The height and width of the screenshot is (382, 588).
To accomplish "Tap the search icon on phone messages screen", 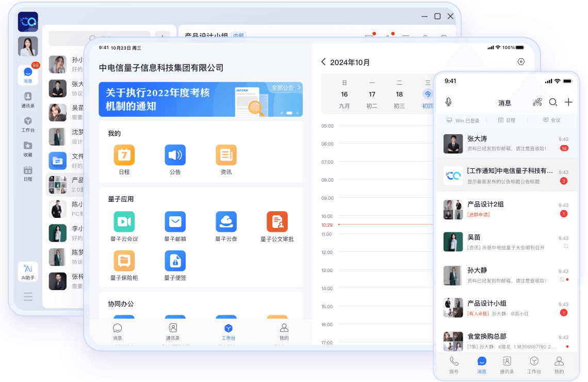I will [x=553, y=102].
